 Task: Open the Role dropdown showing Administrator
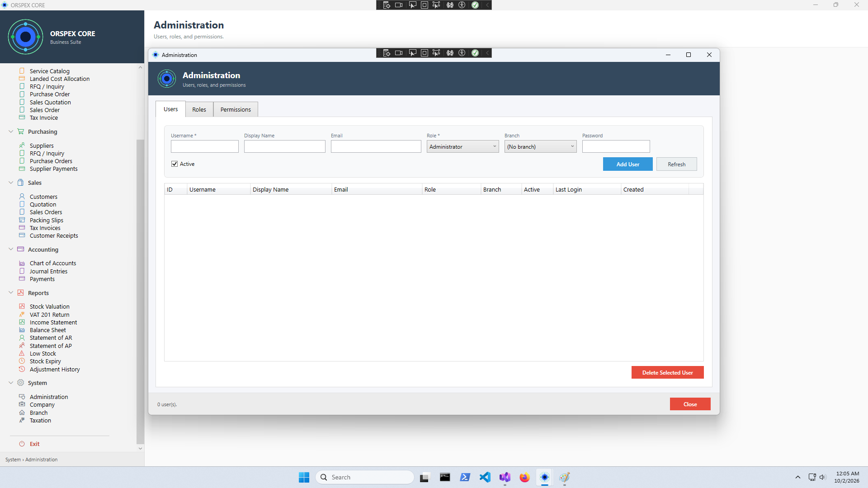click(x=462, y=146)
